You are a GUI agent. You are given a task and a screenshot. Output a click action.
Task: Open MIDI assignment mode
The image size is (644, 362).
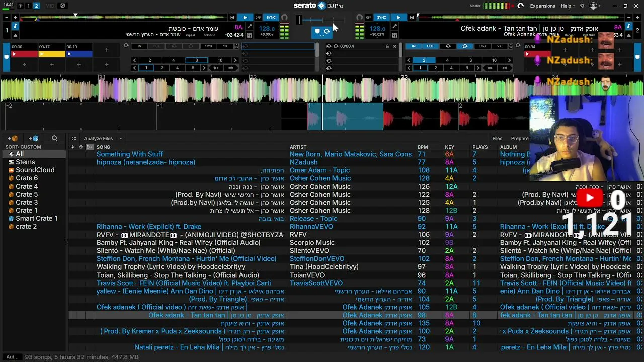(51, 6)
